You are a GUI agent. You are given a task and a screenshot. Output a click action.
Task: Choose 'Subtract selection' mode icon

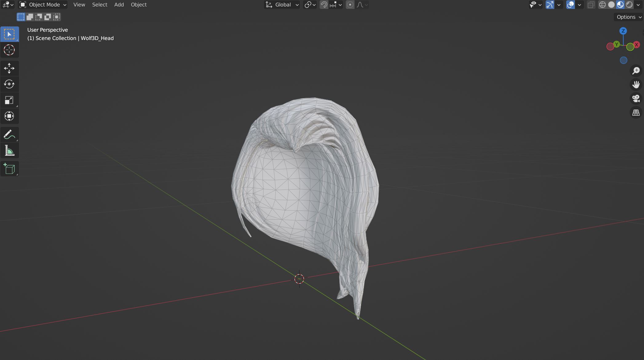39,17
